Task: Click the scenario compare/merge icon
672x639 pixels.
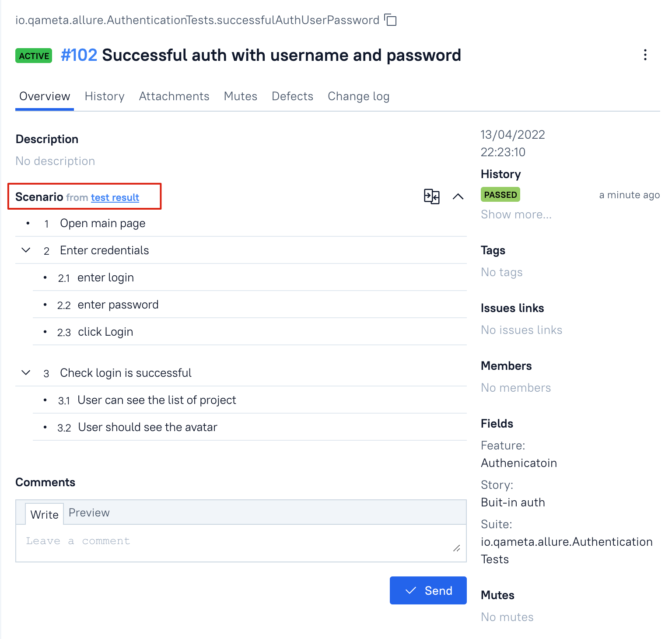Action: click(x=431, y=197)
